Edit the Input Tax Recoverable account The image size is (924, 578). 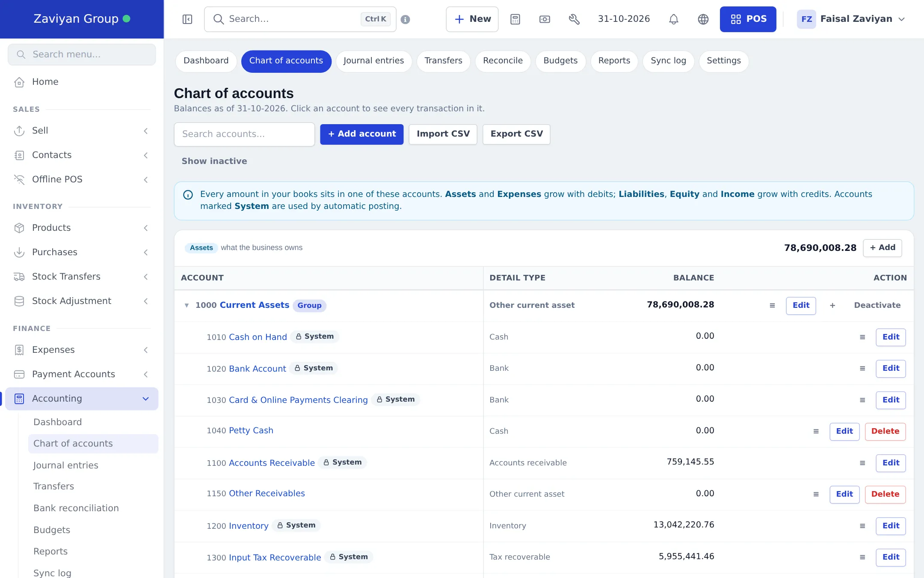(891, 557)
